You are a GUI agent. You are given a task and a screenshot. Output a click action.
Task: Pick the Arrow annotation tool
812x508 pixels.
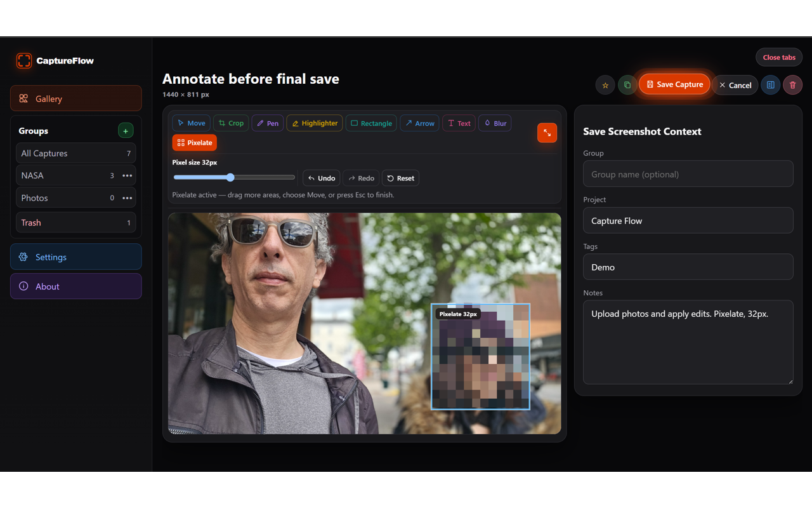click(419, 123)
